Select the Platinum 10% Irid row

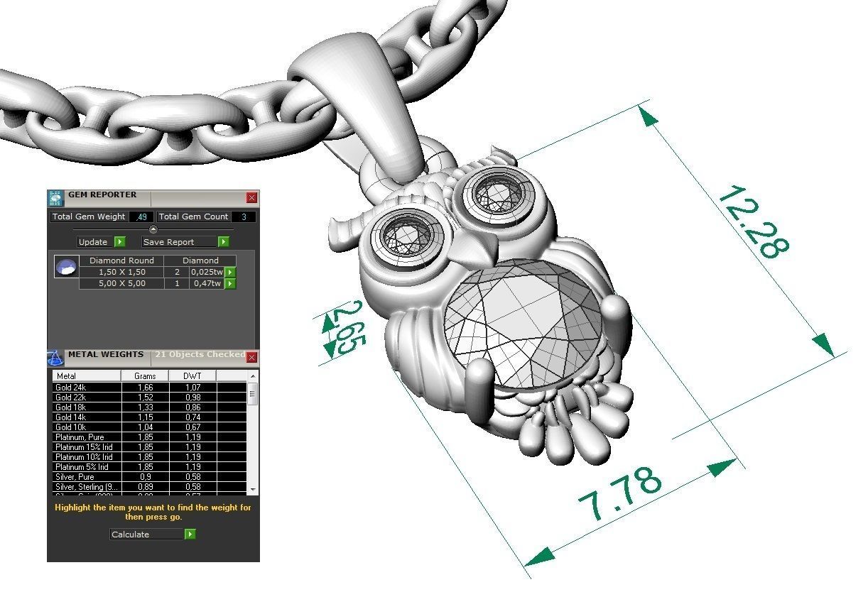tap(150, 458)
